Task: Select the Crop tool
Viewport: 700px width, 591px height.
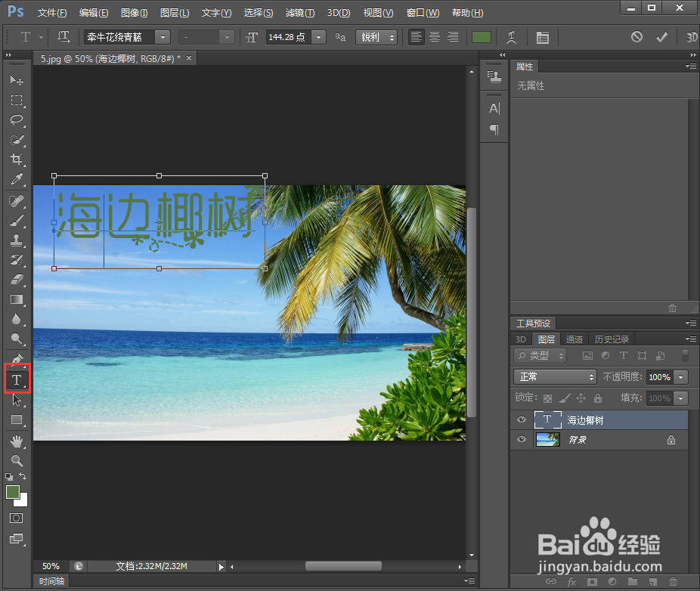Action: coord(17,159)
